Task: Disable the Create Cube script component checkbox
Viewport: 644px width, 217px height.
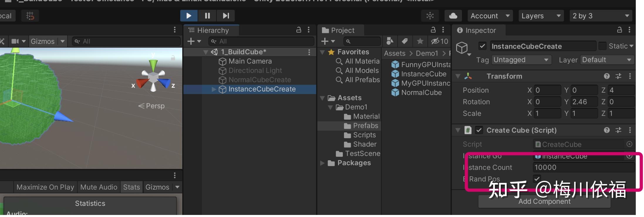Action: pos(479,130)
